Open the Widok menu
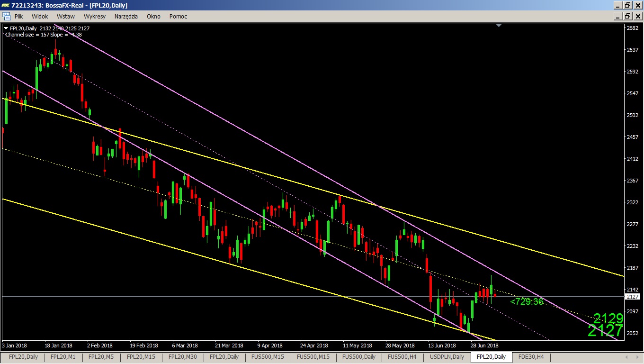This screenshot has height=364, width=644. tap(40, 16)
